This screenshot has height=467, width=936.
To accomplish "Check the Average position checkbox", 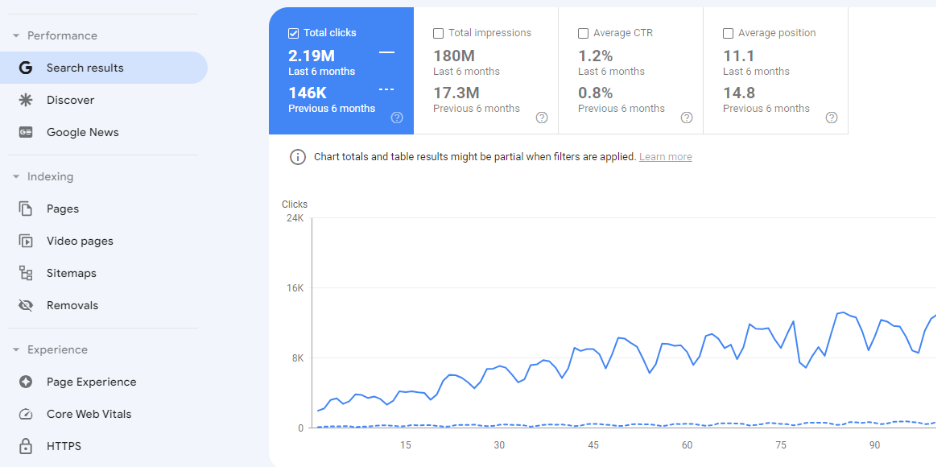I will (x=728, y=33).
